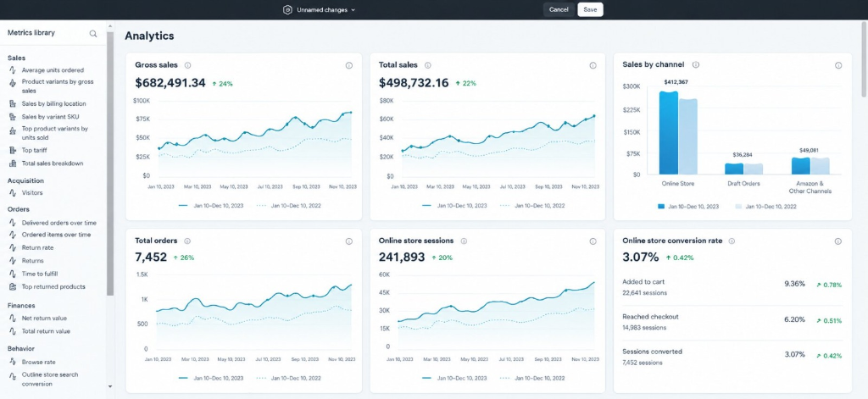Toggle Total sales 2022 legend series

click(532, 205)
